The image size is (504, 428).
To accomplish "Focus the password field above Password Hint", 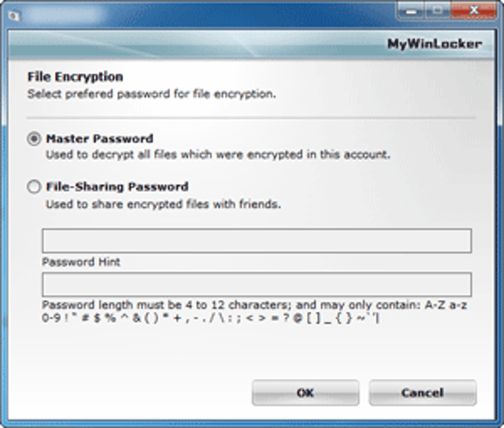I will tap(257, 241).
